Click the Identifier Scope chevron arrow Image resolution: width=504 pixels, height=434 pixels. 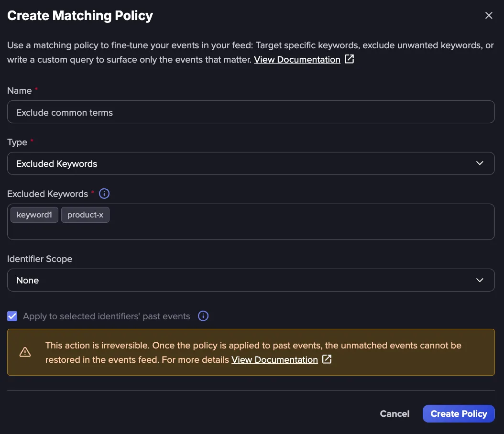[x=480, y=280]
